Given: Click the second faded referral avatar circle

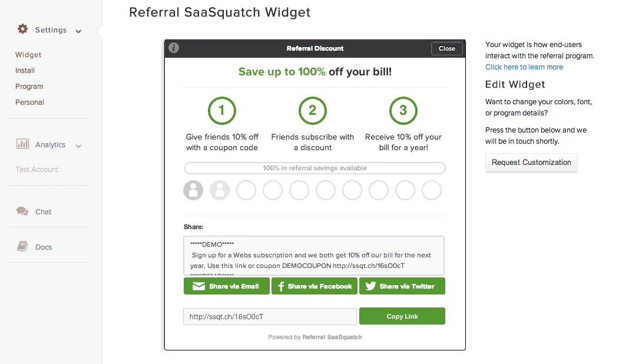Looking at the screenshot, I should tap(220, 190).
